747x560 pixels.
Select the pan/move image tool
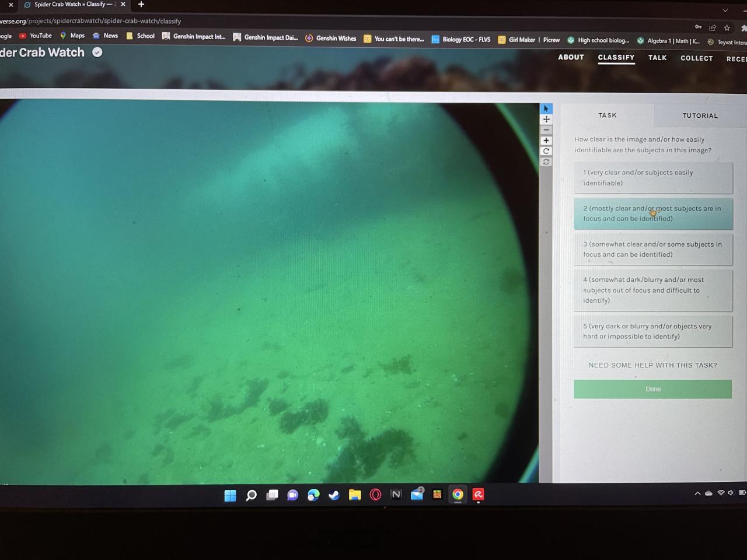(546, 119)
